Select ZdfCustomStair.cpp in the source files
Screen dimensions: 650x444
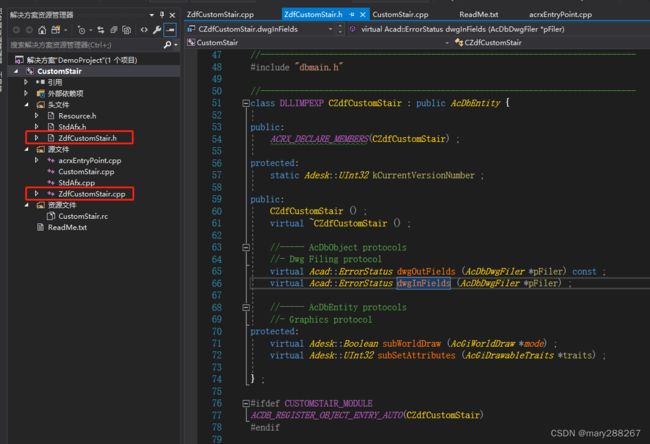[92, 194]
